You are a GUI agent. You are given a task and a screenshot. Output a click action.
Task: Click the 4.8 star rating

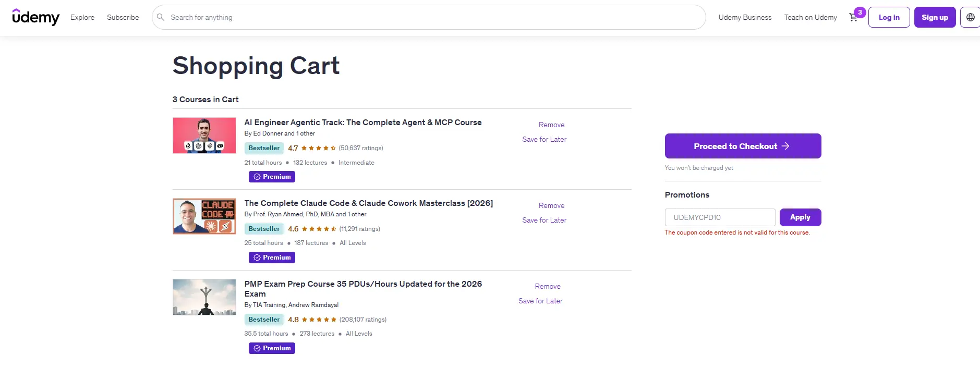click(x=312, y=320)
